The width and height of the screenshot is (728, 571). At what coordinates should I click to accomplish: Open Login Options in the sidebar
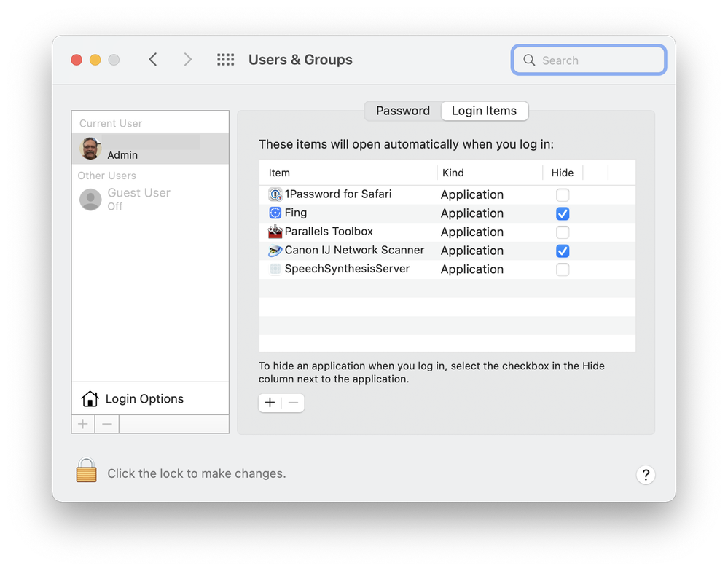pyautogui.click(x=144, y=399)
